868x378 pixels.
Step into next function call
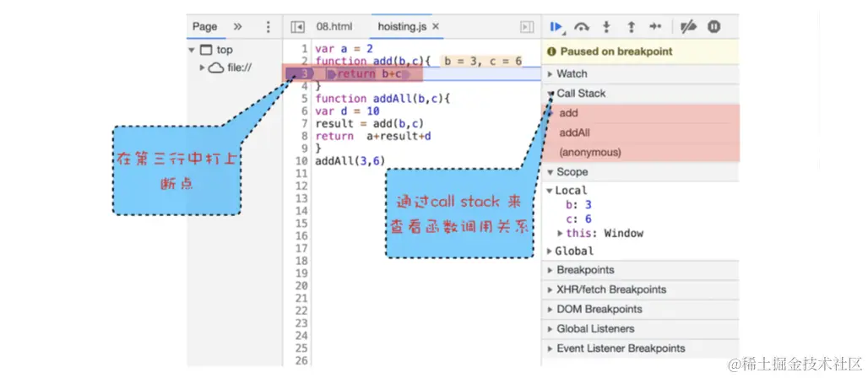(x=607, y=26)
